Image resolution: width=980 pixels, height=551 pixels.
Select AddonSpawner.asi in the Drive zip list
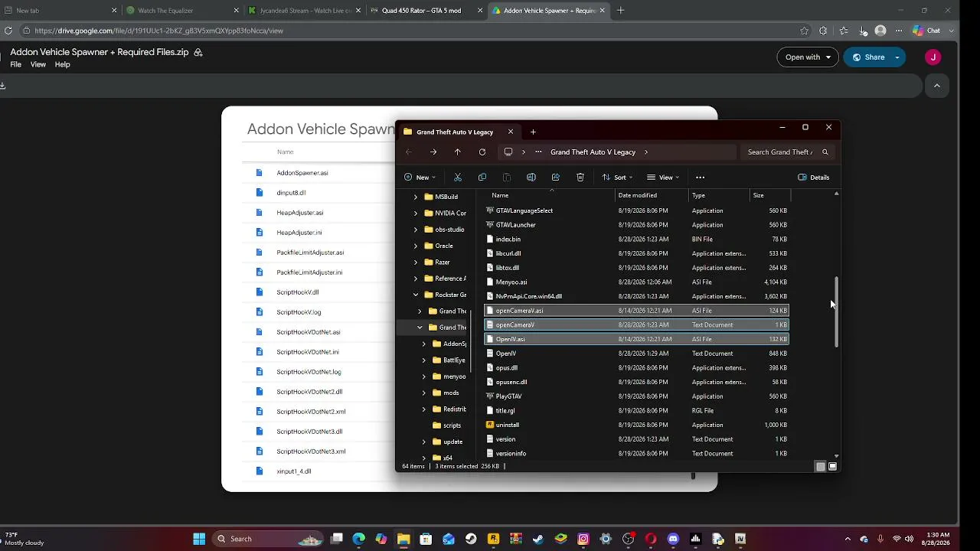pyautogui.click(x=302, y=173)
